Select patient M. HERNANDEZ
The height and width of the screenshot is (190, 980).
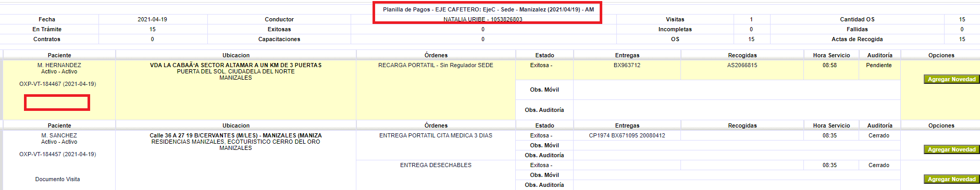pos(59,65)
